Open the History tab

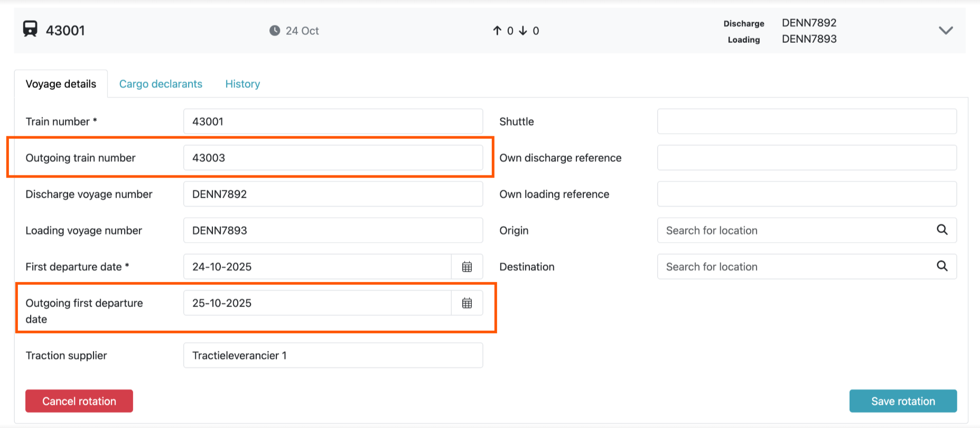point(242,84)
